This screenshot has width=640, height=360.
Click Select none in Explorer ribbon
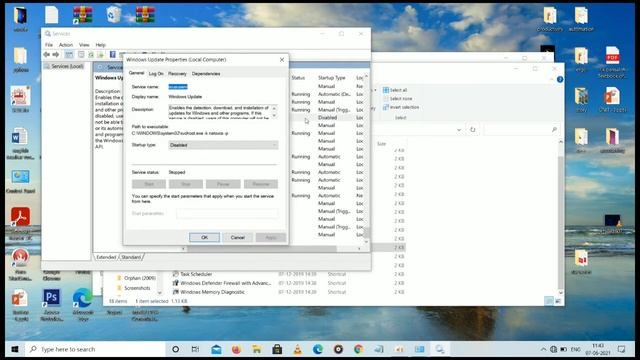click(x=397, y=99)
